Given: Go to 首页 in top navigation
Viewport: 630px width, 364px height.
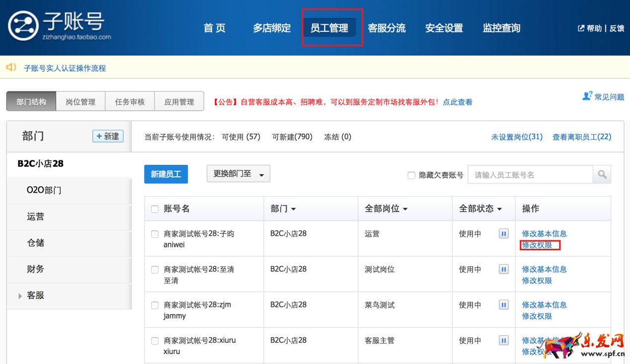Looking at the screenshot, I should 215,28.
